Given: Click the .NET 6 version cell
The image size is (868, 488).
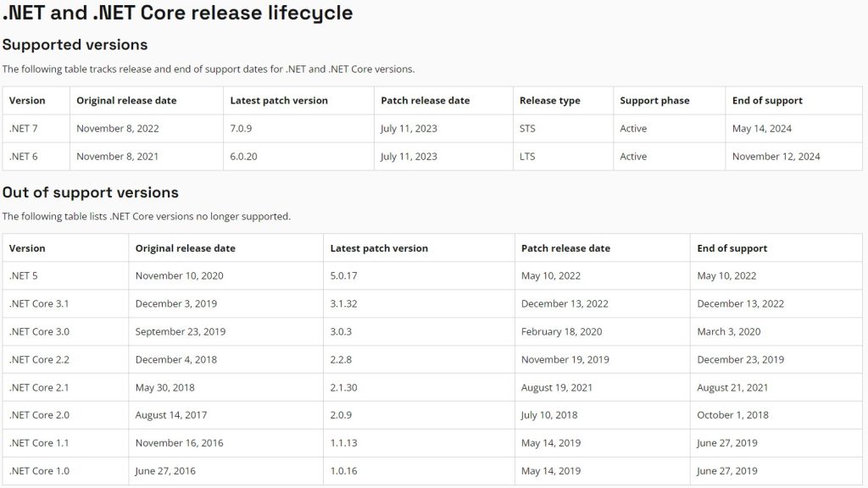Looking at the screenshot, I should point(24,157).
